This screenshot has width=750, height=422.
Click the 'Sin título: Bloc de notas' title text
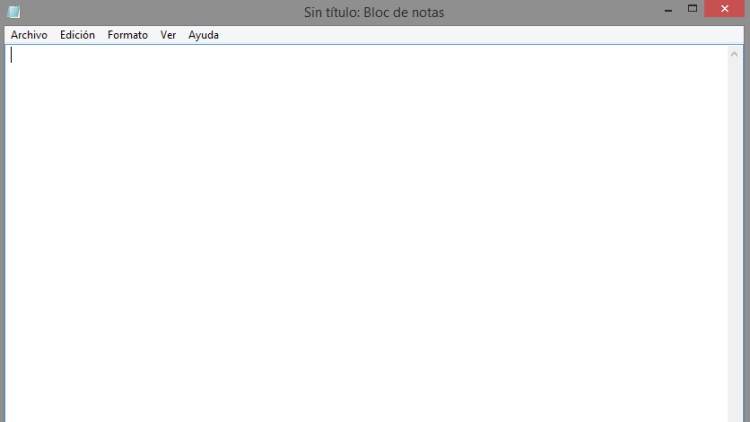coord(374,12)
